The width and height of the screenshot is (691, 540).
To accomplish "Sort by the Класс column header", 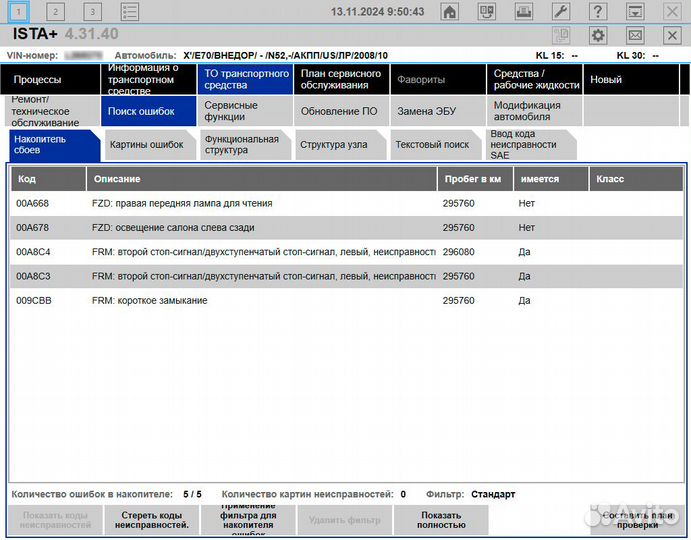I will [636, 179].
